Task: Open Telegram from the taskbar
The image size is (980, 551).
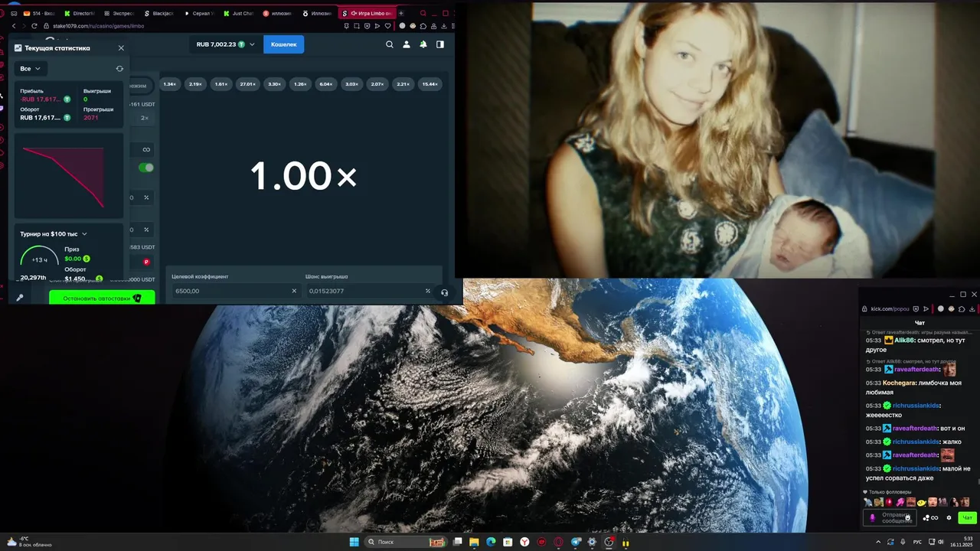Action: [576, 542]
